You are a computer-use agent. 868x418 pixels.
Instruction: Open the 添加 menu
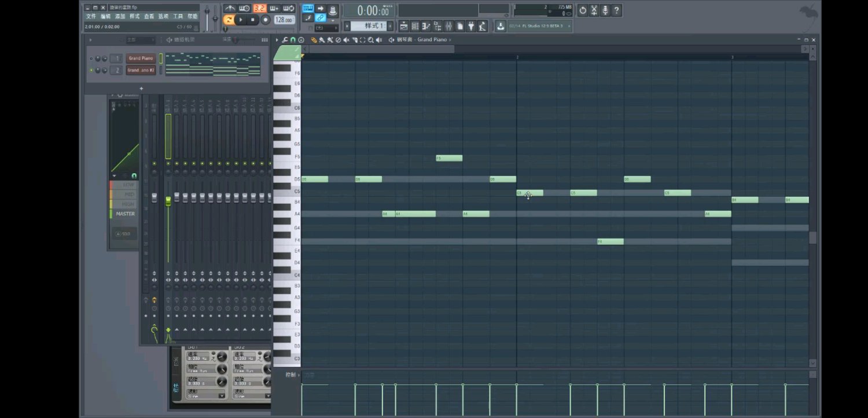[x=120, y=17]
